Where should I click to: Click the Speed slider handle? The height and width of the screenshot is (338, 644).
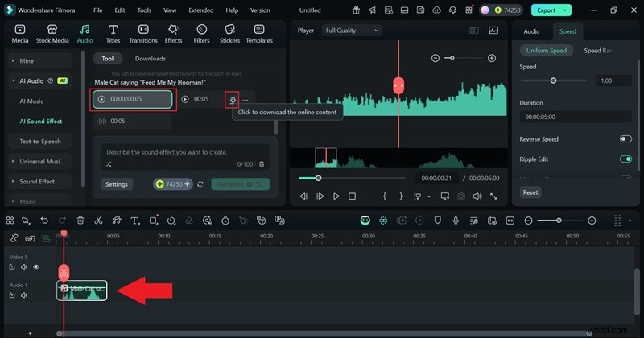pyautogui.click(x=553, y=80)
